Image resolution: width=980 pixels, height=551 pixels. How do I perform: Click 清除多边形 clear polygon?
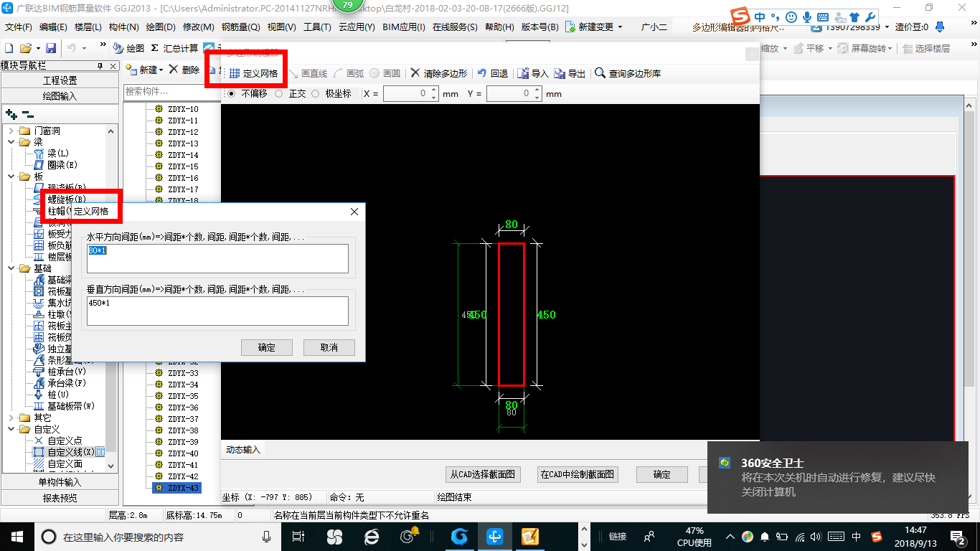click(439, 73)
